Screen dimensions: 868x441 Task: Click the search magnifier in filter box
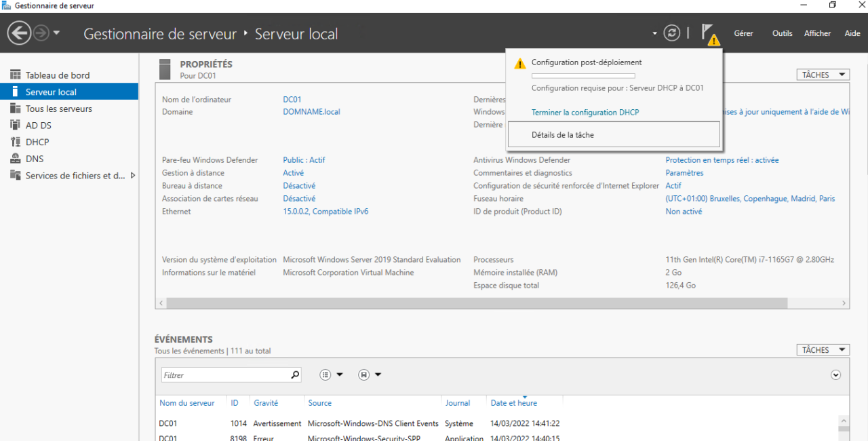point(295,375)
